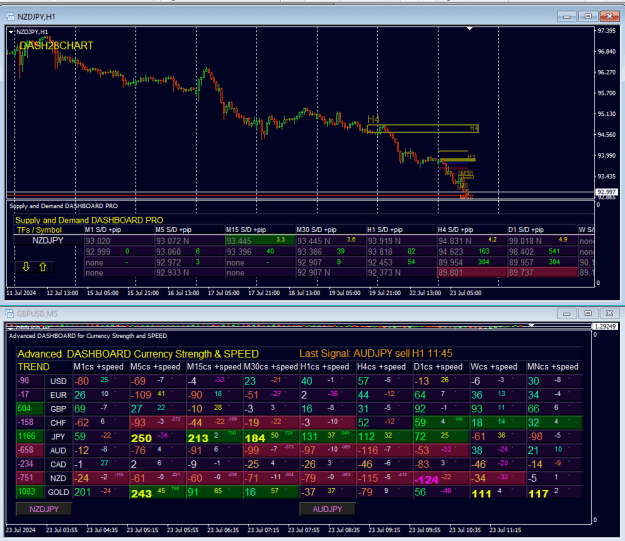Click the AUD currency row label
Viewport: 625px width, 541px height.
[58, 451]
